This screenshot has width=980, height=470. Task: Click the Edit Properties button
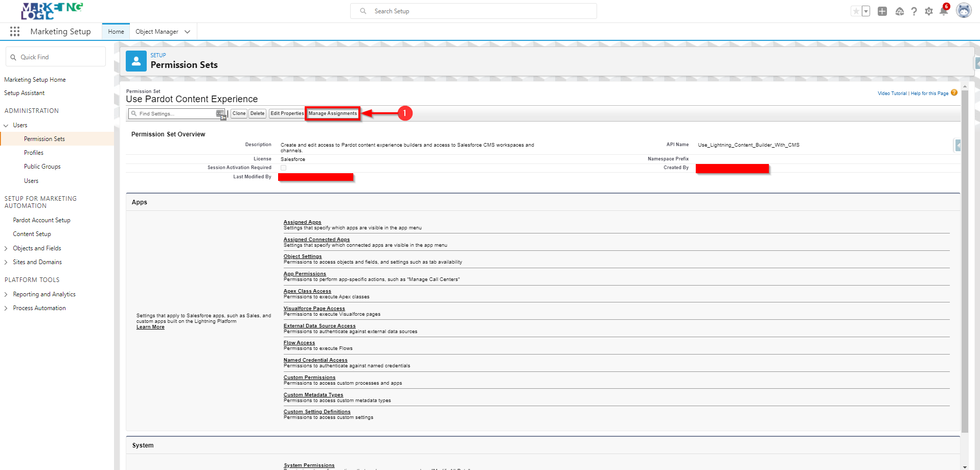tap(287, 113)
